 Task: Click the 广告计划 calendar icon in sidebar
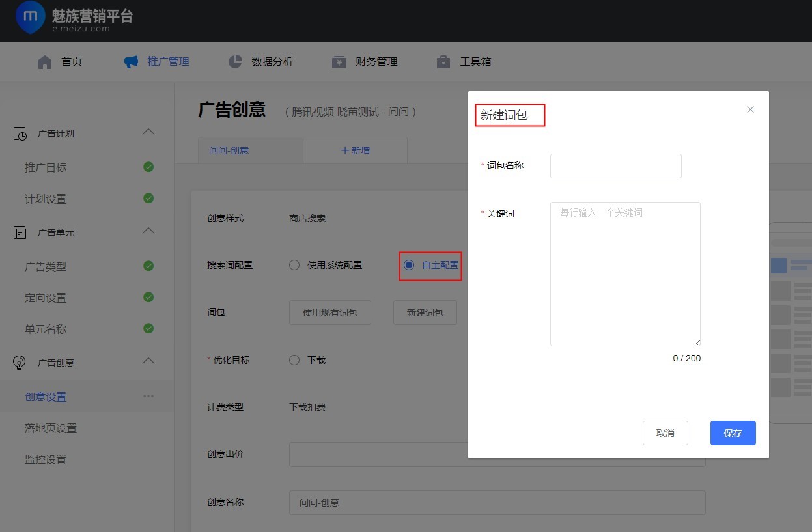[x=20, y=133]
